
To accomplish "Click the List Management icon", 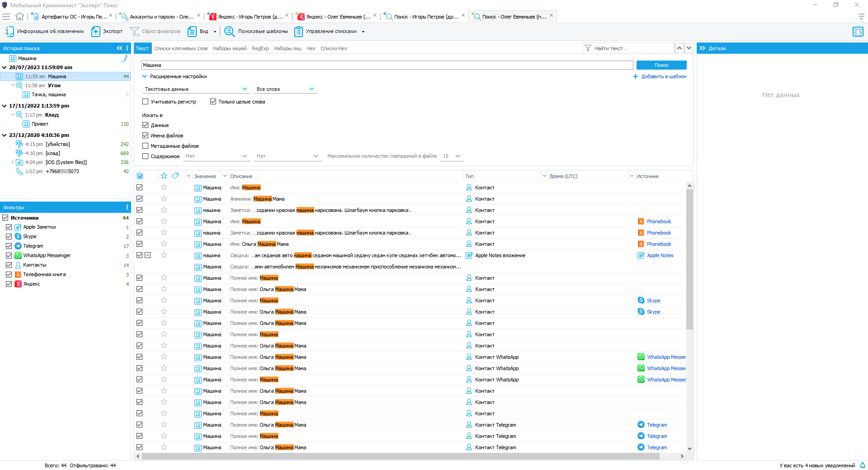I will click(x=298, y=32).
